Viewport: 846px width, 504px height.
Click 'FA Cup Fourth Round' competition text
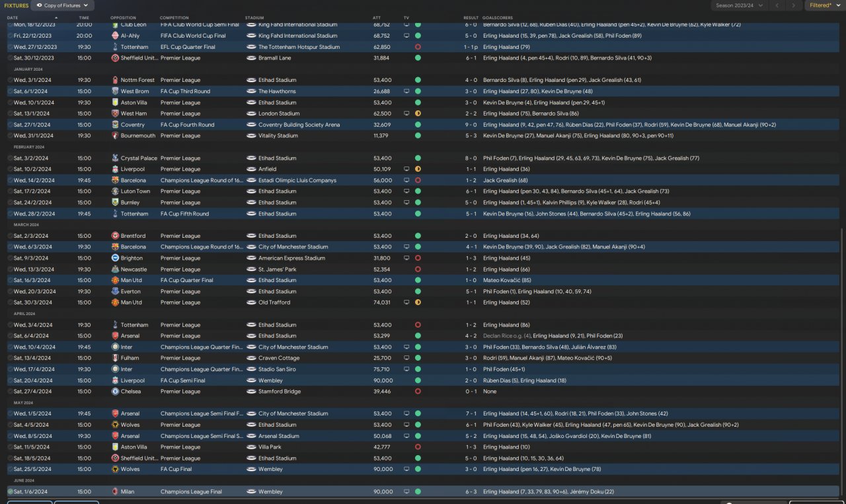[x=188, y=124]
